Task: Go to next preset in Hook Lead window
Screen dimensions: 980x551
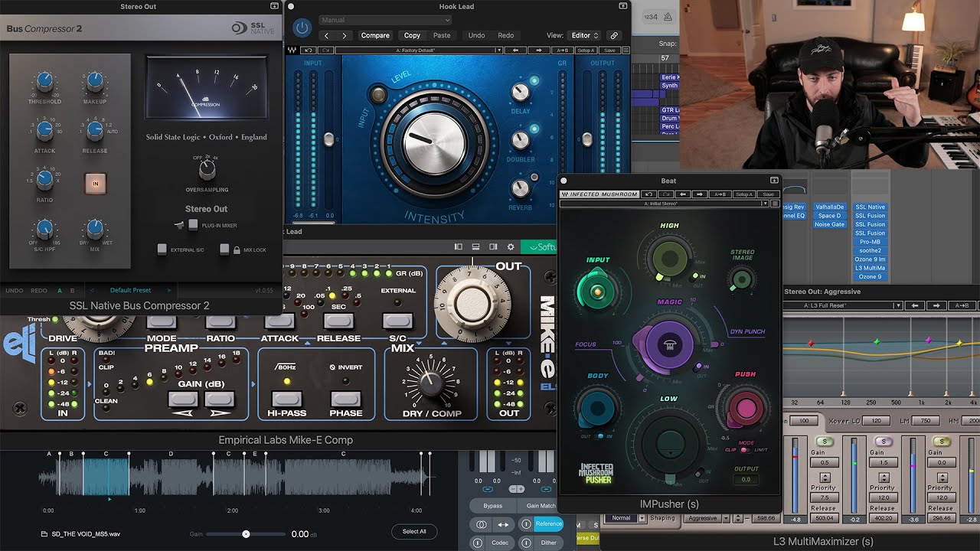Action: coord(345,35)
